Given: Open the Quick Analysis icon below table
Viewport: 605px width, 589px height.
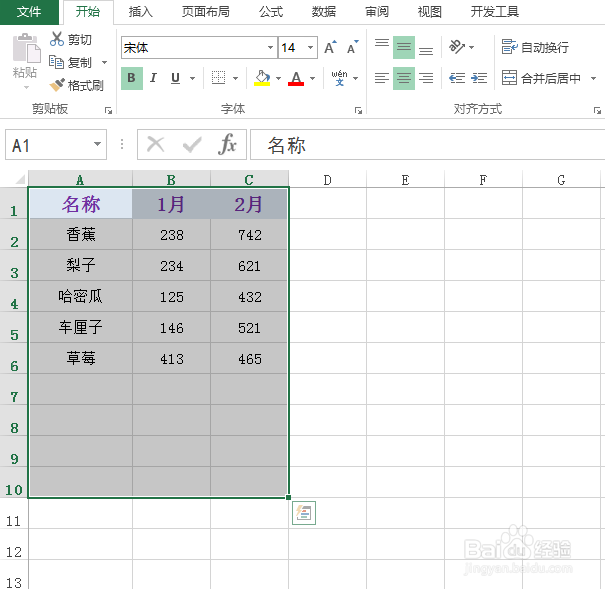Looking at the screenshot, I should (x=304, y=513).
